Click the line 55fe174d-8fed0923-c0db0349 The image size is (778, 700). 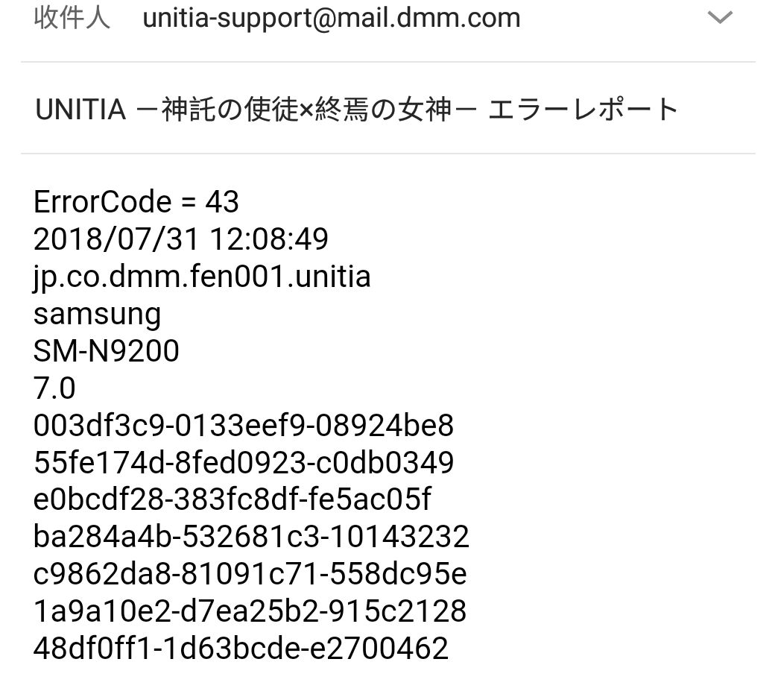click(244, 463)
